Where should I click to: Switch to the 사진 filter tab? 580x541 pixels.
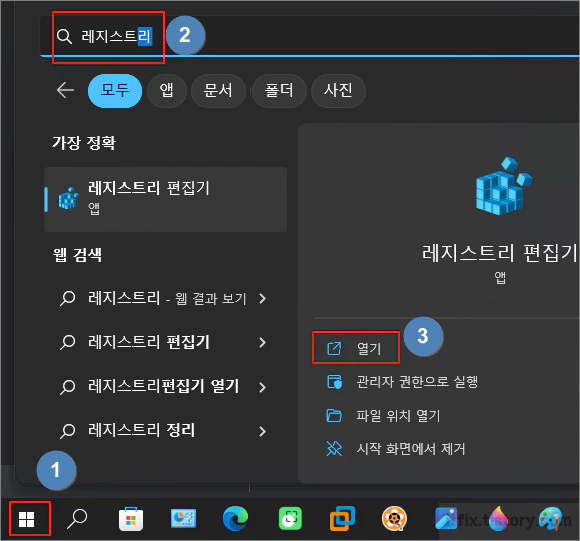[338, 91]
